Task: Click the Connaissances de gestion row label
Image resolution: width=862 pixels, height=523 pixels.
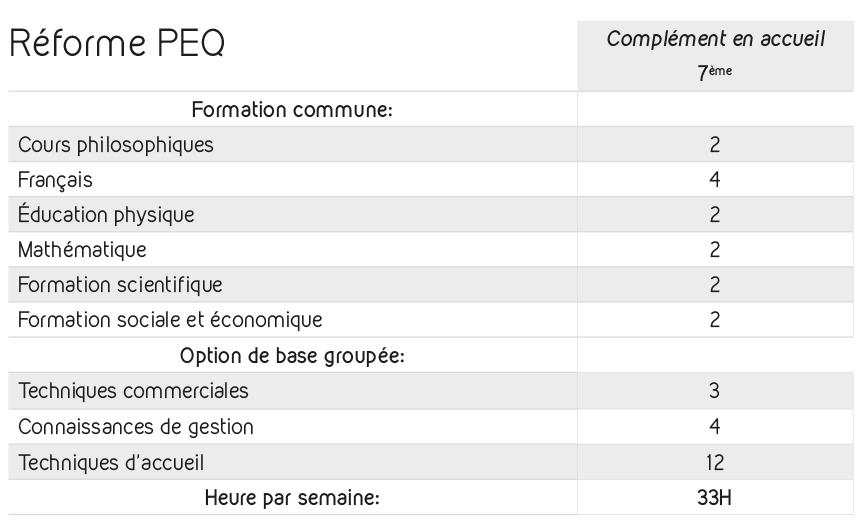Action: pyautogui.click(x=136, y=427)
